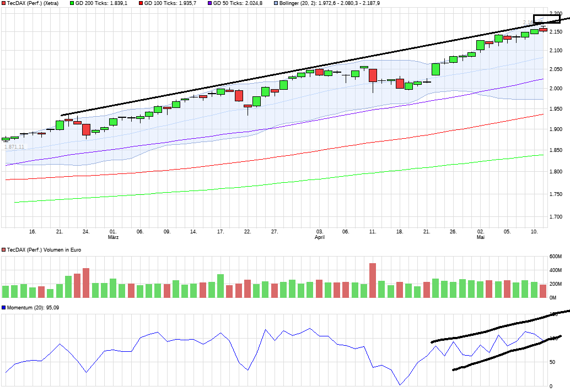Click the 2.150 price axis label

click(556, 32)
